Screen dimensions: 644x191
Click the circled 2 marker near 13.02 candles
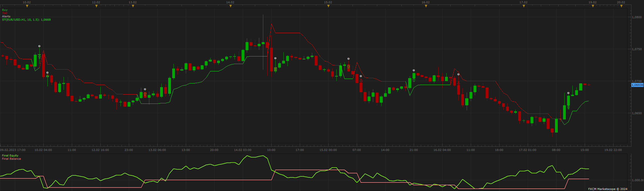coord(145,89)
